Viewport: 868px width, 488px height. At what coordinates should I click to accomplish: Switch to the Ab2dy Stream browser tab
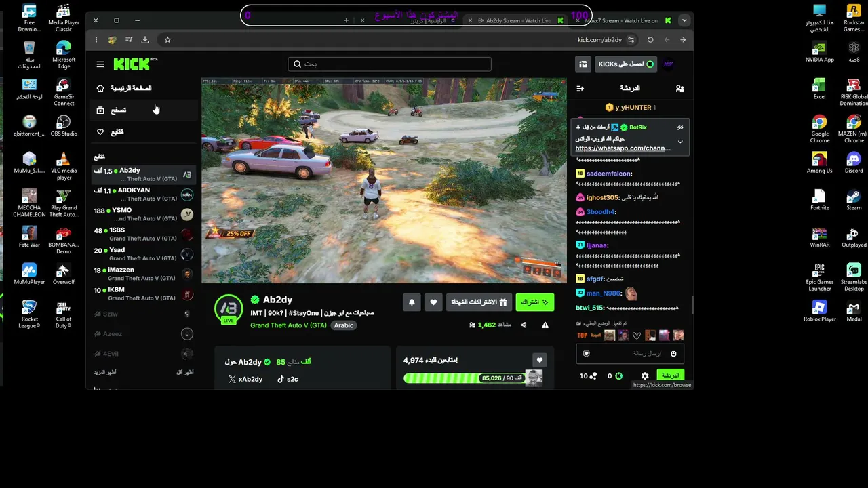pyautogui.click(x=517, y=20)
